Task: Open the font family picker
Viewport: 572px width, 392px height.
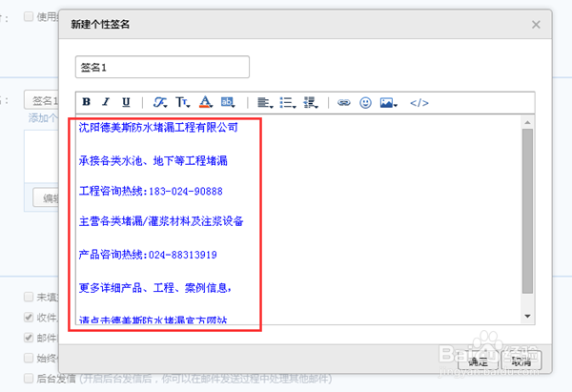Action: pos(160,102)
